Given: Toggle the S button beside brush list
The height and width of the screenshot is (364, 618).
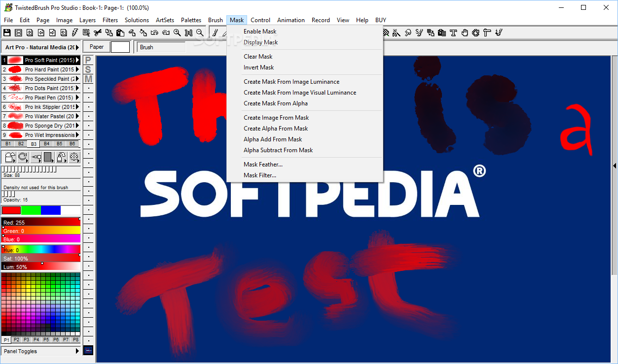Looking at the screenshot, I should (x=88, y=69).
